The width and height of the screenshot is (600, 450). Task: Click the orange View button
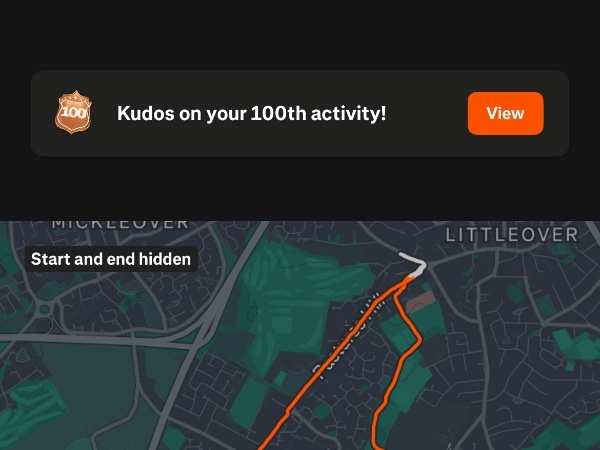click(x=505, y=113)
